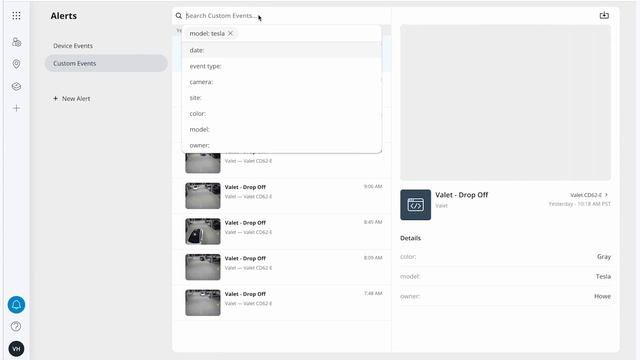Open thumbnail of 7:48 AM Drop Off event
Screen dimensions: 640x360
coord(203,302)
